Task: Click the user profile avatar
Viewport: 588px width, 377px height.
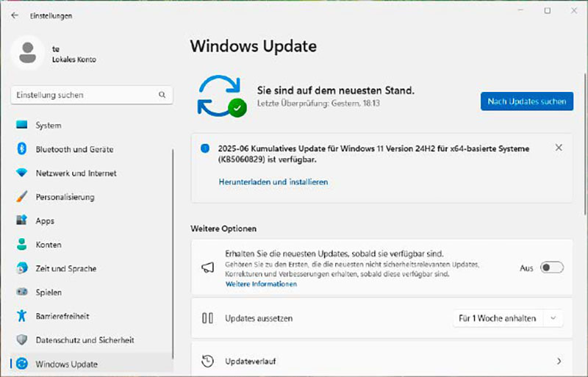Action: pos(27,53)
